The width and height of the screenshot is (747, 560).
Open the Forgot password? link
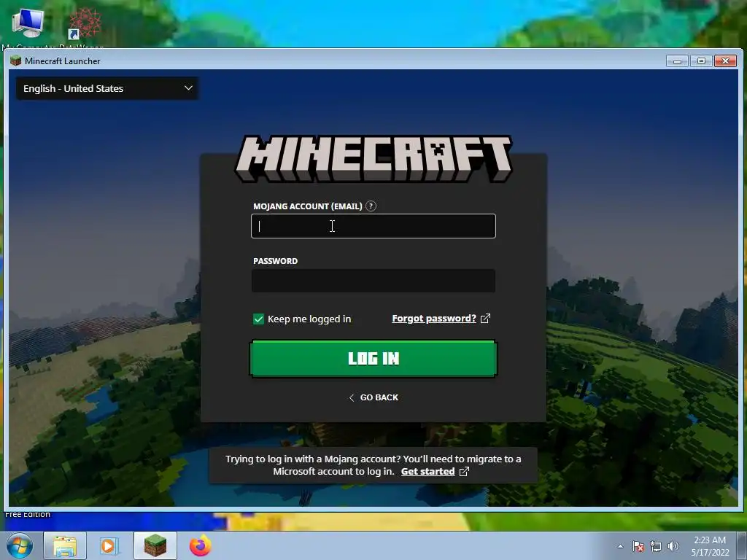coord(434,319)
